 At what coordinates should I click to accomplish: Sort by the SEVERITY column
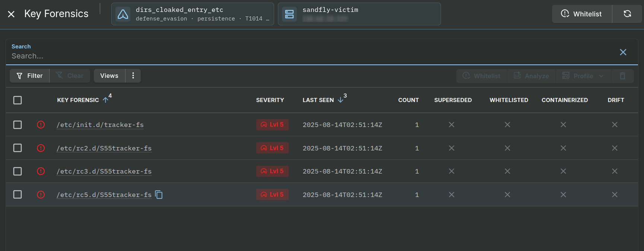(x=270, y=100)
